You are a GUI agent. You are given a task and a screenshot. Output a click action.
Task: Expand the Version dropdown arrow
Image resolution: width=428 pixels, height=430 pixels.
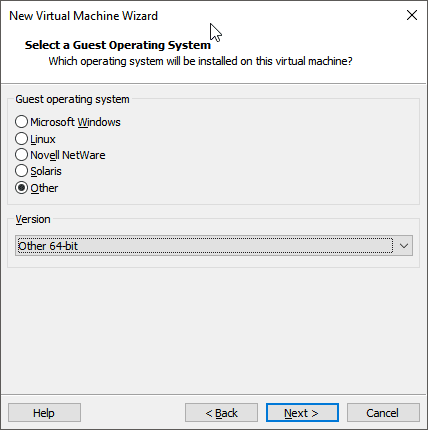click(x=404, y=246)
